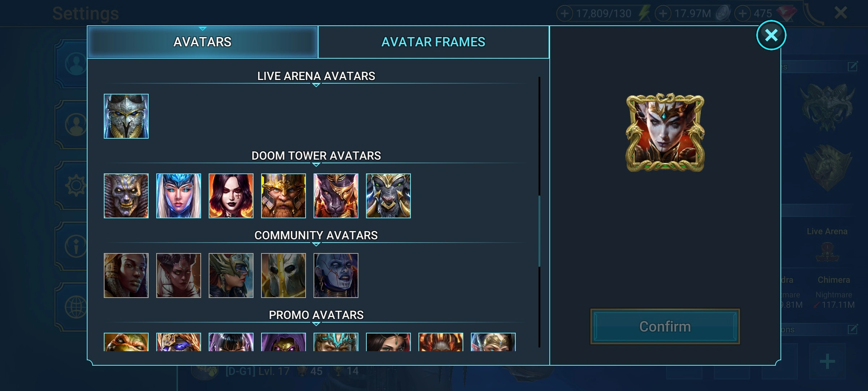The height and width of the screenshot is (391, 868).
Task: Choose the horned demoness Community avatar
Action: (179, 276)
